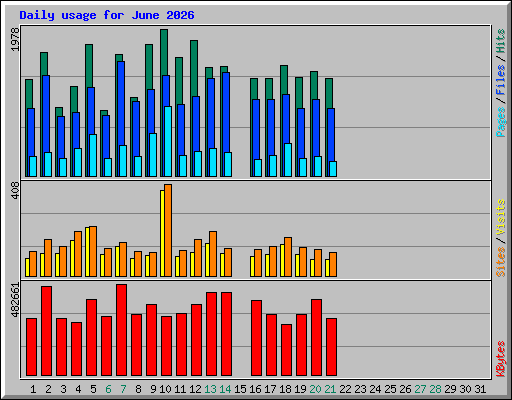512x400 pixels.
Task: Click the orange visits bar for day 5
Action: point(93,251)
